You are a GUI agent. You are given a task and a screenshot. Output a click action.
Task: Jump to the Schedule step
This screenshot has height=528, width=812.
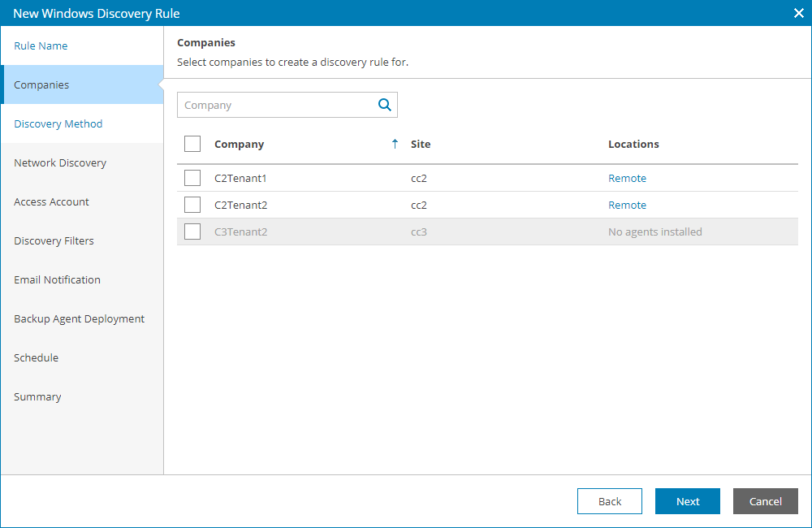37,357
